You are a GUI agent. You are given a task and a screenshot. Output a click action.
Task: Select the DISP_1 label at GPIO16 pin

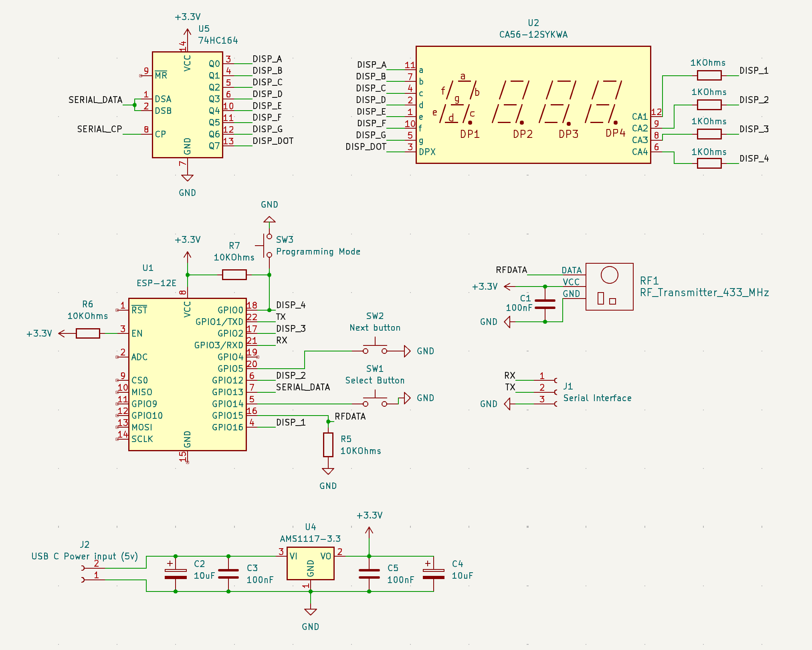291,422
